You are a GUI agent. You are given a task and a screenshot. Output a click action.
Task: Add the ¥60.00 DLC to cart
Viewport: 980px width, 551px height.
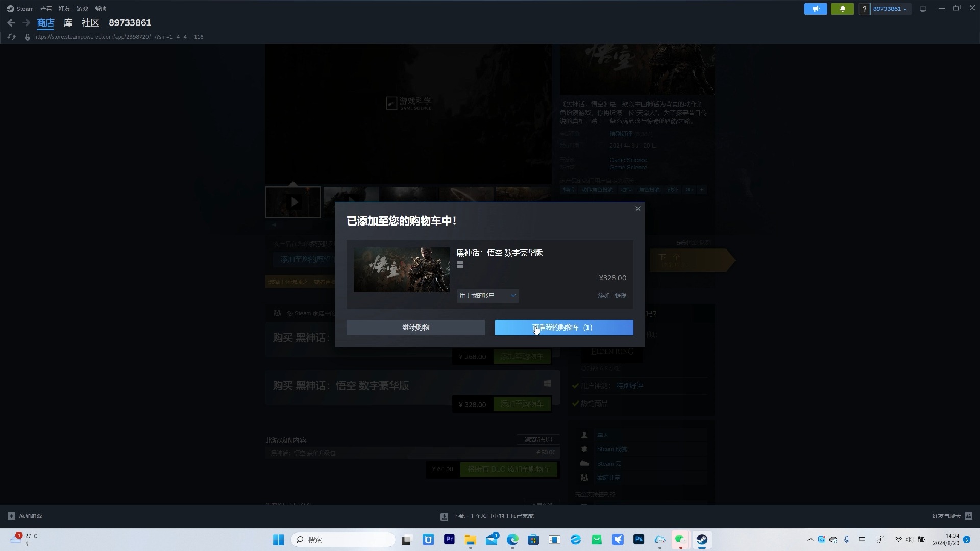point(509,469)
